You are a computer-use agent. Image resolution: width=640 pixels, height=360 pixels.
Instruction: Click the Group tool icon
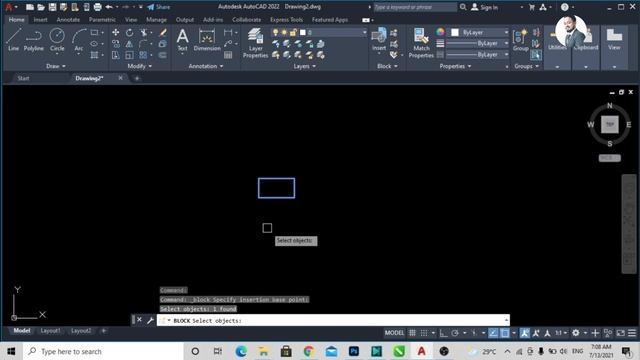coord(520,40)
